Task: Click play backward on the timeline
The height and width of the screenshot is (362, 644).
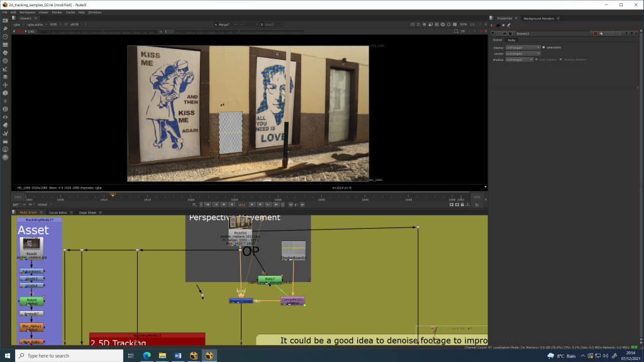Action: [x=231, y=204]
